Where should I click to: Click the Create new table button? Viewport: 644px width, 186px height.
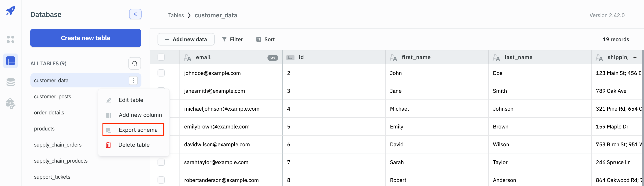tap(85, 38)
